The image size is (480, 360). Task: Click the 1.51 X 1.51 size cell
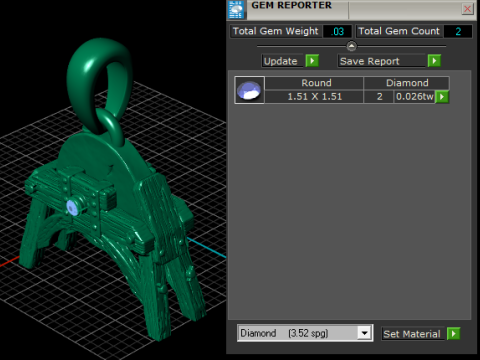(x=314, y=97)
